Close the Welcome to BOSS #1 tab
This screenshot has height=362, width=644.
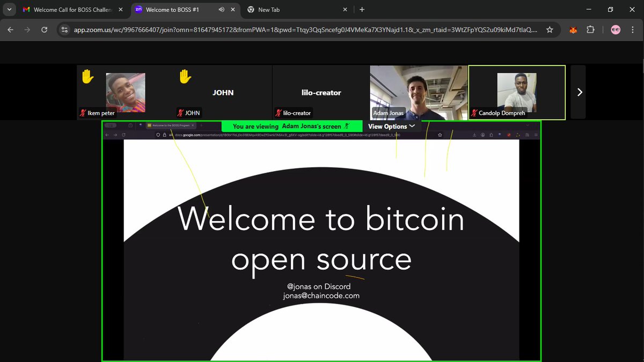click(x=234, y=10)
